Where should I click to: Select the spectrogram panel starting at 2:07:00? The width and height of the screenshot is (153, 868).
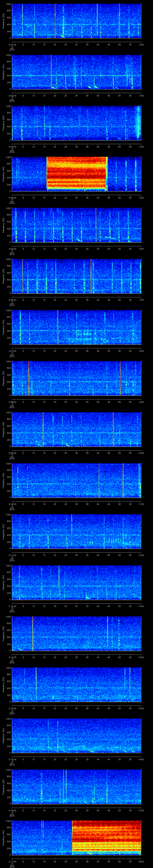tap(76, 327)
